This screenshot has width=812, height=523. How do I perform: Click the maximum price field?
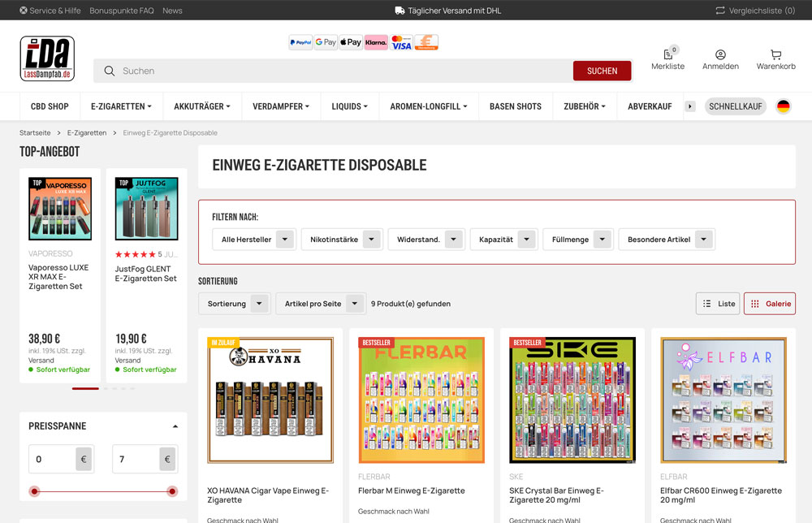pos(136,460)
